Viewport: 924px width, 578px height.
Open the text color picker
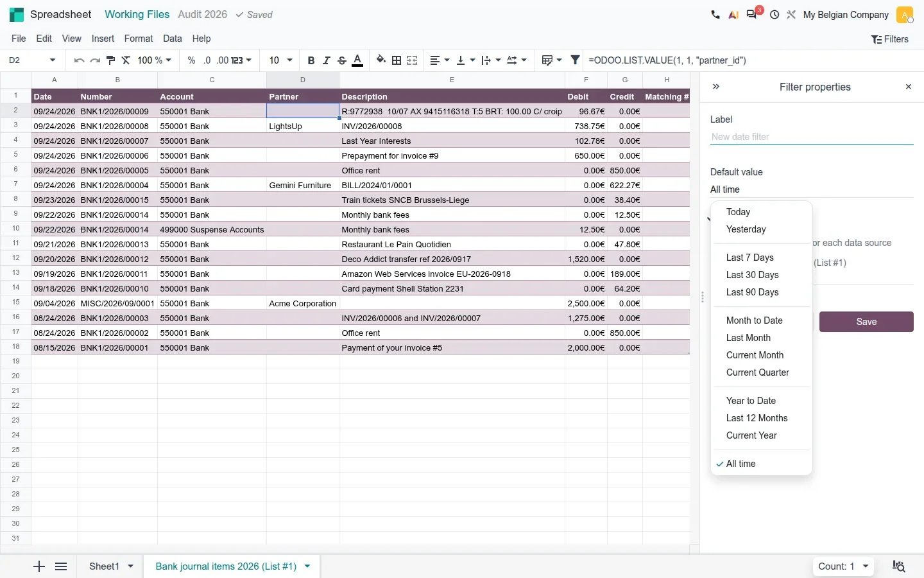pos(357,60)
